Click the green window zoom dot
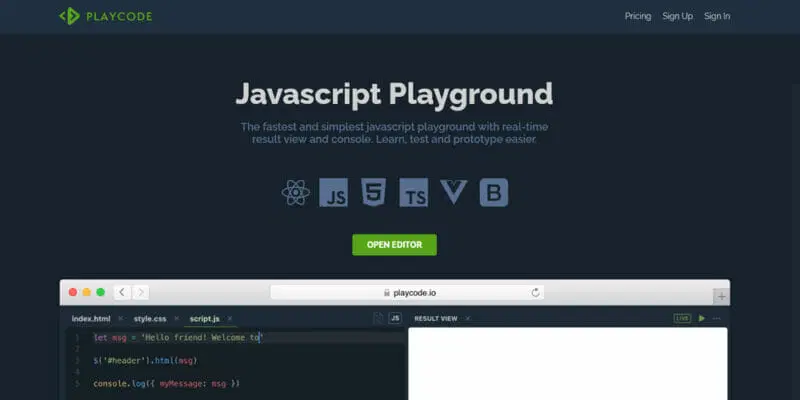This screenshot has width=800, height=400. pyautogui.click(x=101, y=292)
